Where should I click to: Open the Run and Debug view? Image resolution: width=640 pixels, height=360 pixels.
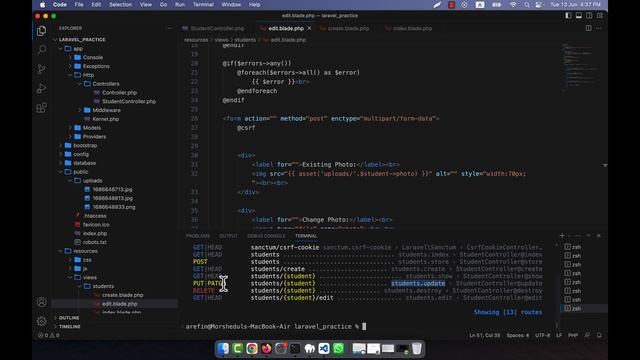[41, 89]
